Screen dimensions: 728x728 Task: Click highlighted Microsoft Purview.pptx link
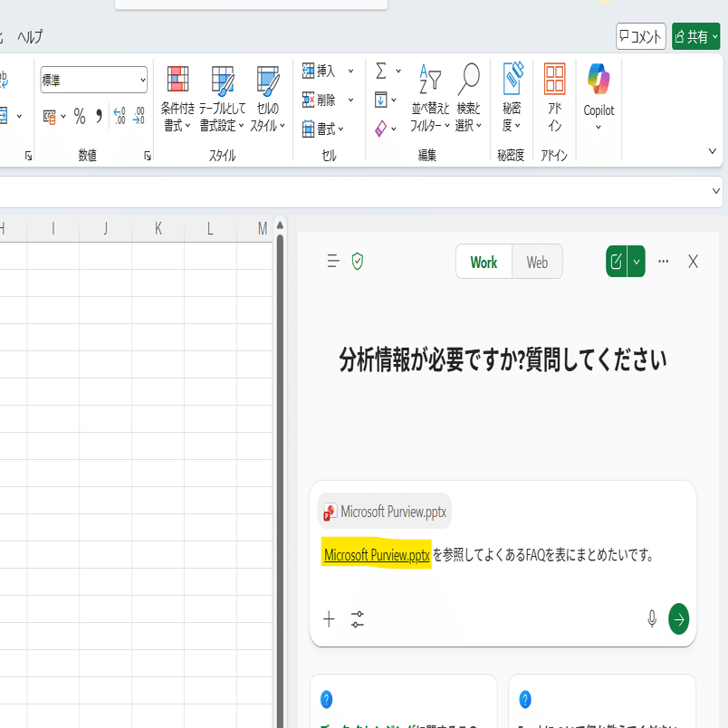click(377, 554)
